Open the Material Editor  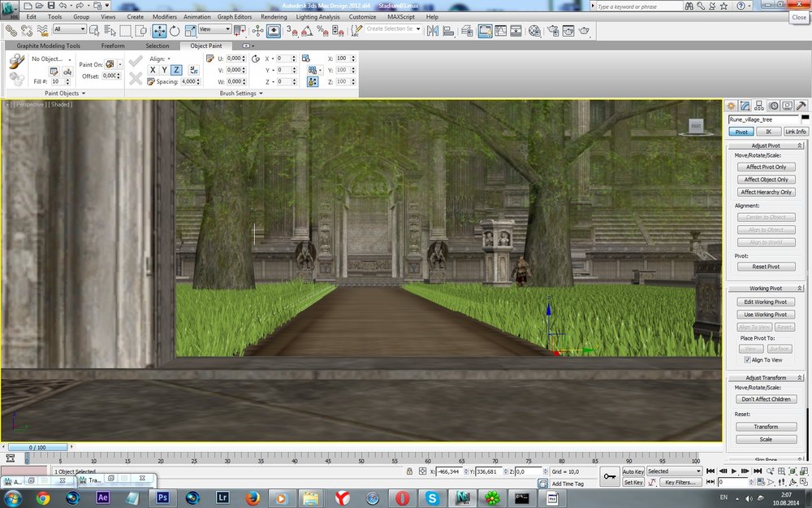click(534, 31)
